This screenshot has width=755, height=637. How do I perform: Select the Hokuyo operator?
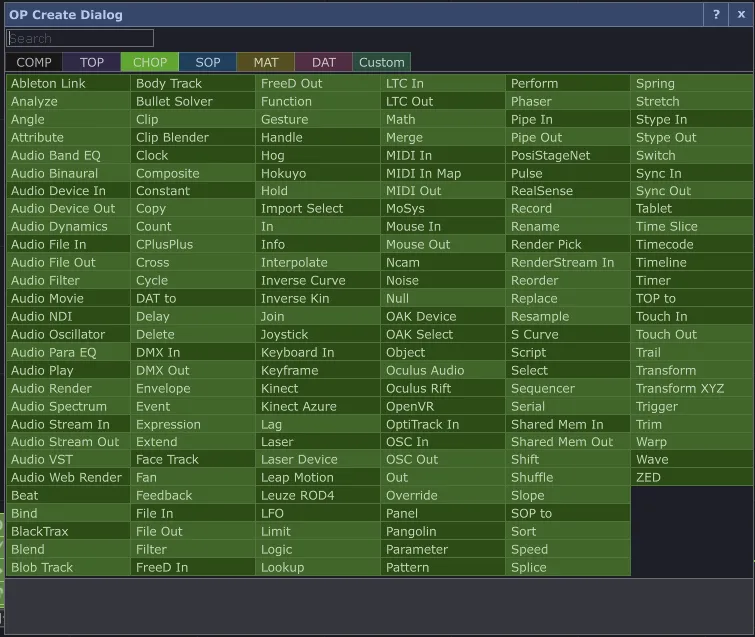pyautogui.click(x=318, y=173)
